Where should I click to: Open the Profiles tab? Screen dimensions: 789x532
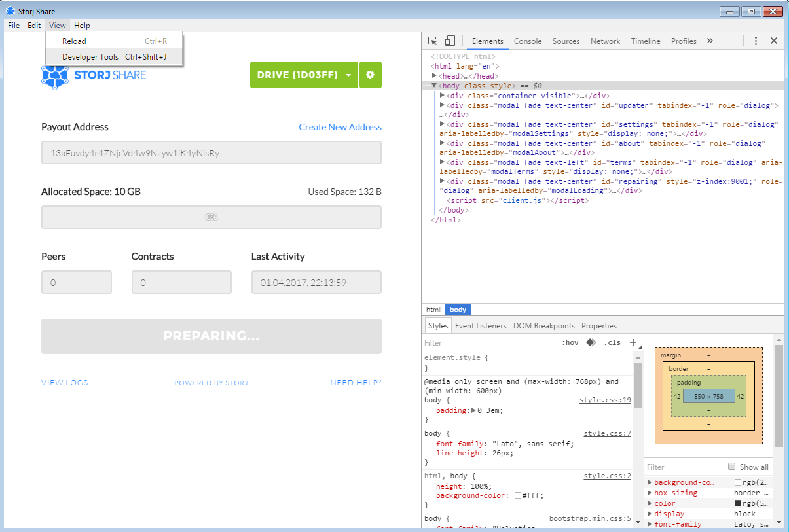tap(684, 41)
